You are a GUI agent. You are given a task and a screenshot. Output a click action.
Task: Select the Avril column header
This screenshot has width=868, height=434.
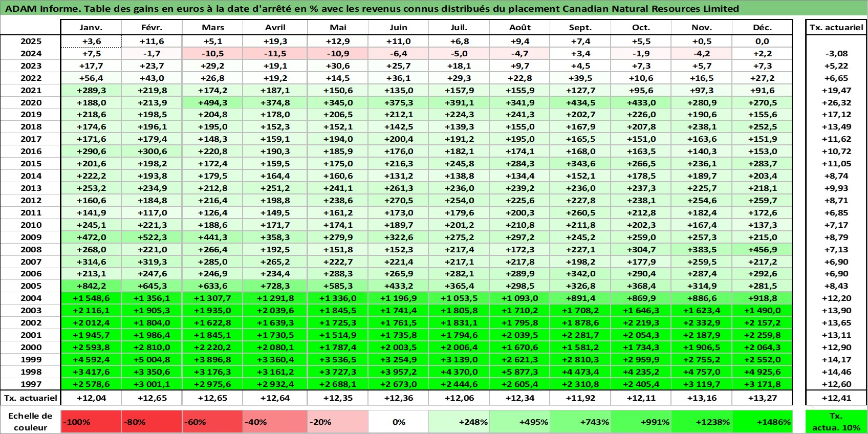point(275,28)
